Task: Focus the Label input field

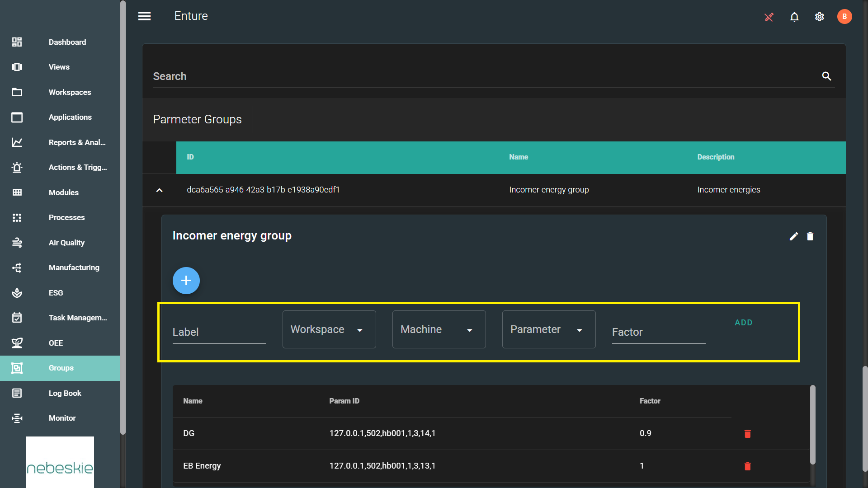Action: [x=219, y=332]
